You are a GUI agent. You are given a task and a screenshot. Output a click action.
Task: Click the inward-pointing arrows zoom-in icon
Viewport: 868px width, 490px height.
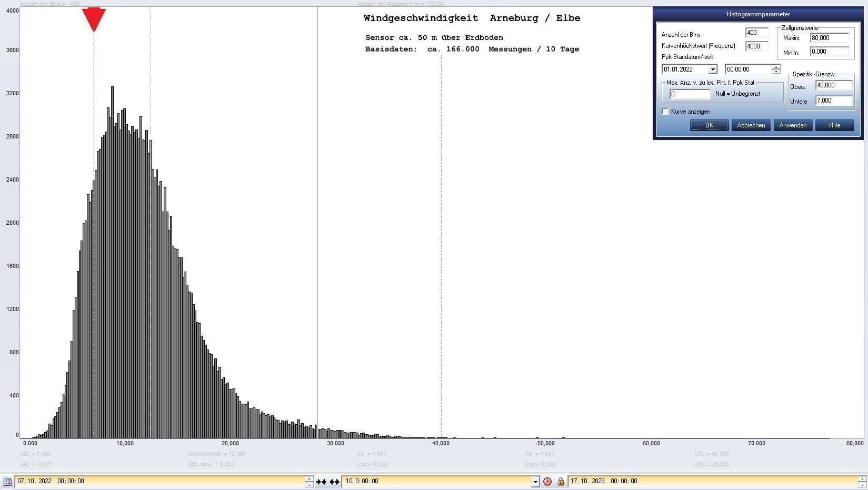point(321,482)
